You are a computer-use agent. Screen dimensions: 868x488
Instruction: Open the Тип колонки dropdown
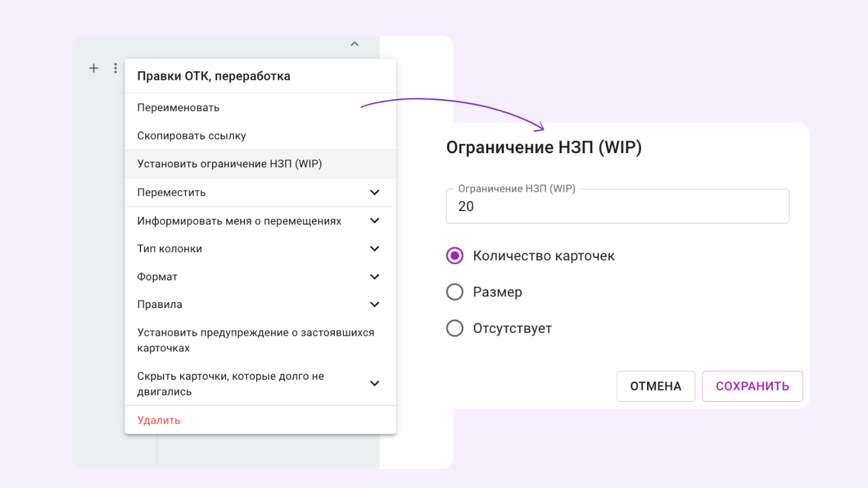tap(374, 248)
